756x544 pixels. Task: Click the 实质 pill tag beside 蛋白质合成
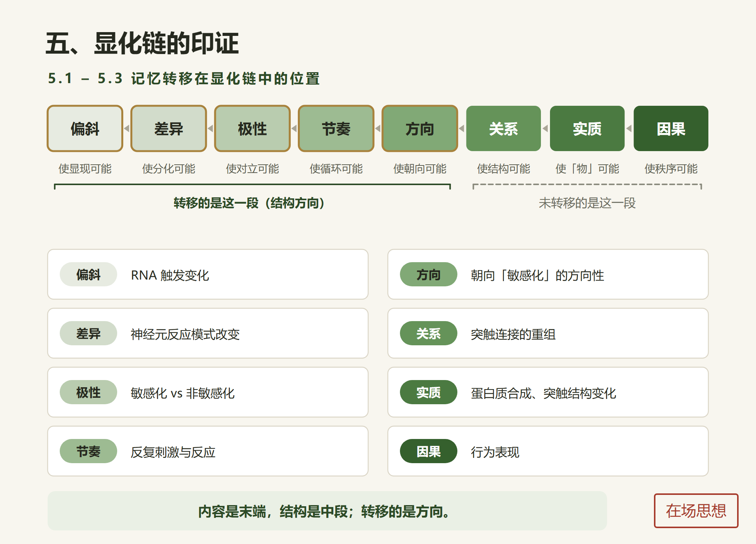click(429, 392)
